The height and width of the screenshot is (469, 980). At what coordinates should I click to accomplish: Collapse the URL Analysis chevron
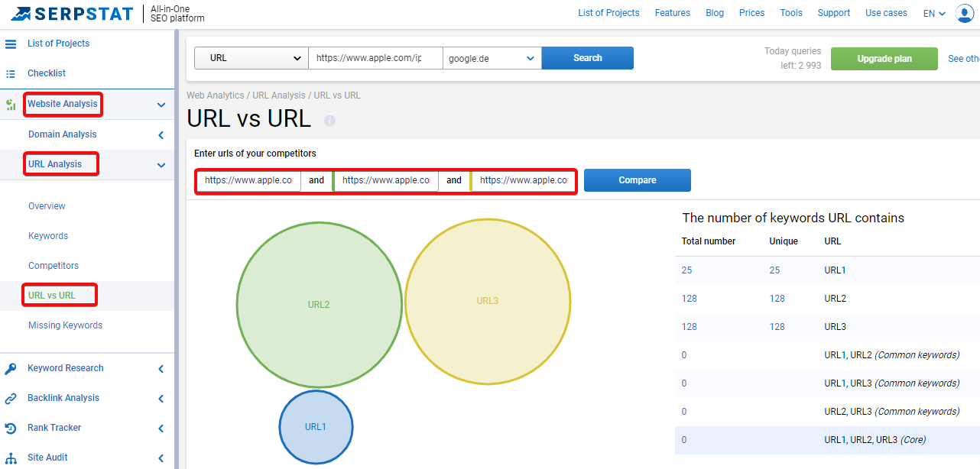161,165
